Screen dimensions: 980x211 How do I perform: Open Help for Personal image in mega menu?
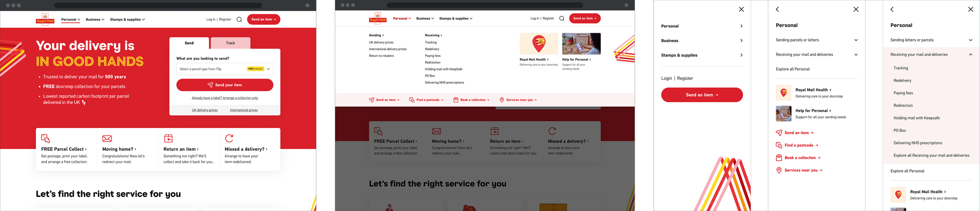click(x=581, y=44)
